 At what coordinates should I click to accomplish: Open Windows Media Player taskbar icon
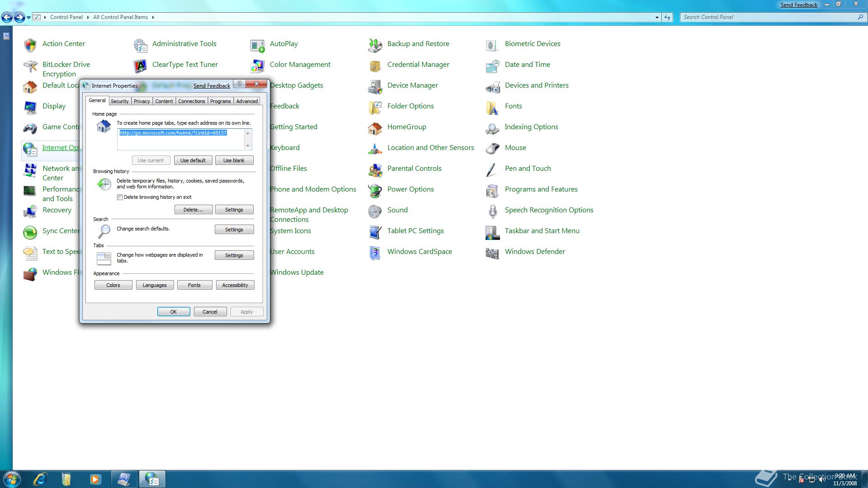click(95, 479)
